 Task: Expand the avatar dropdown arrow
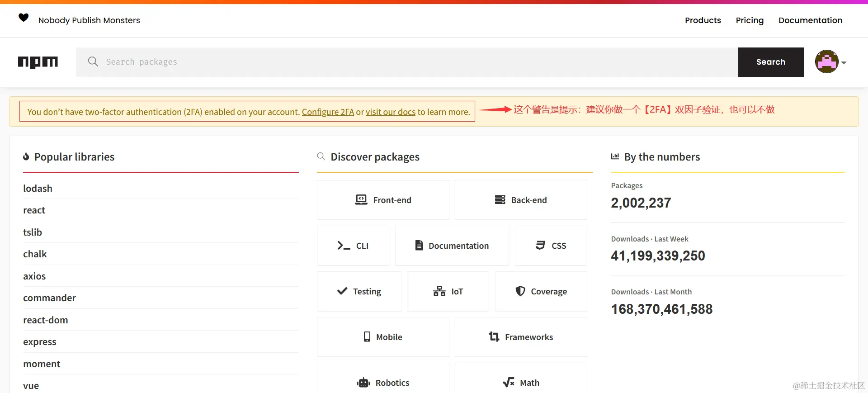point(844,63)
